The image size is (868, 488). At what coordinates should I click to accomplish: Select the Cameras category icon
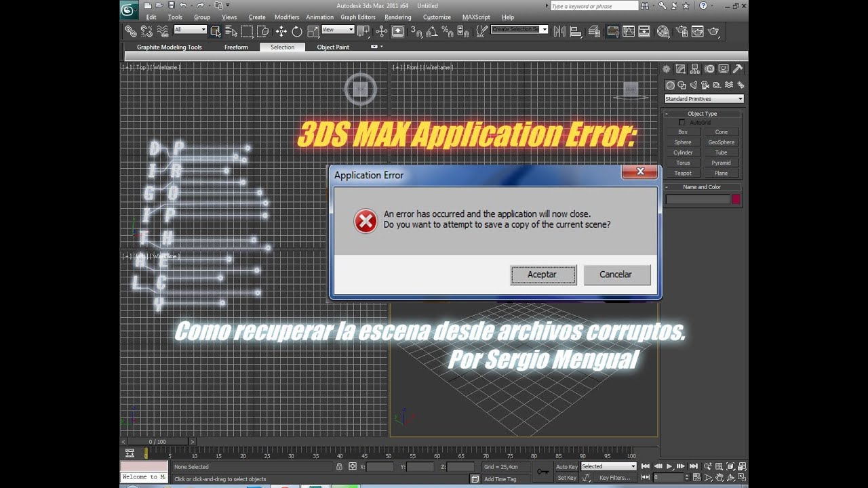(x=705, y=85)
